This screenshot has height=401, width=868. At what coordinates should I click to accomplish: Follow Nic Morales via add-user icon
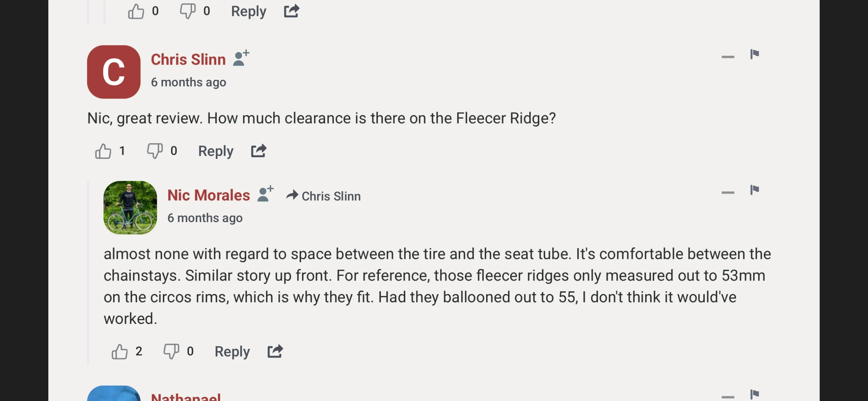[x=265, y=194]
